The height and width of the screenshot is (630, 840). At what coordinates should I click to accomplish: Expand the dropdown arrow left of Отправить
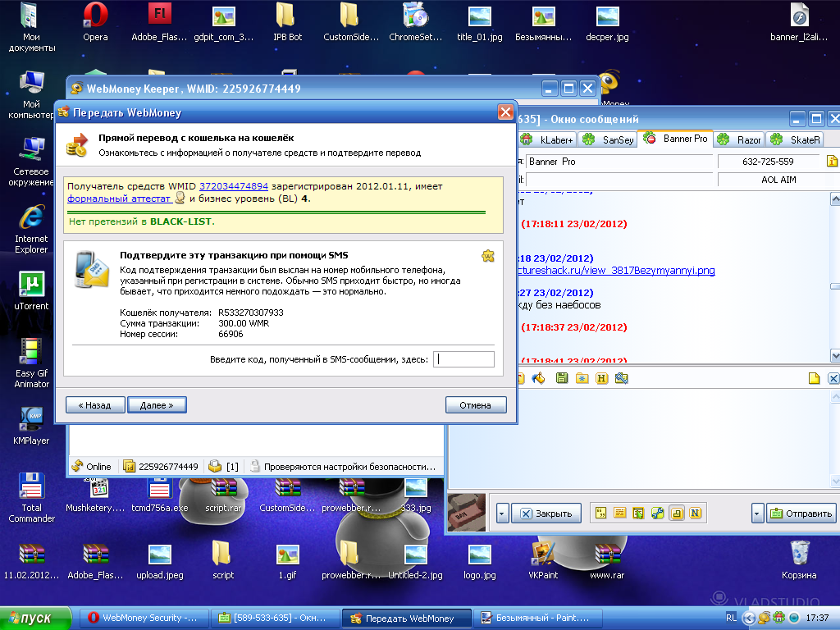(x=758, y=514)
